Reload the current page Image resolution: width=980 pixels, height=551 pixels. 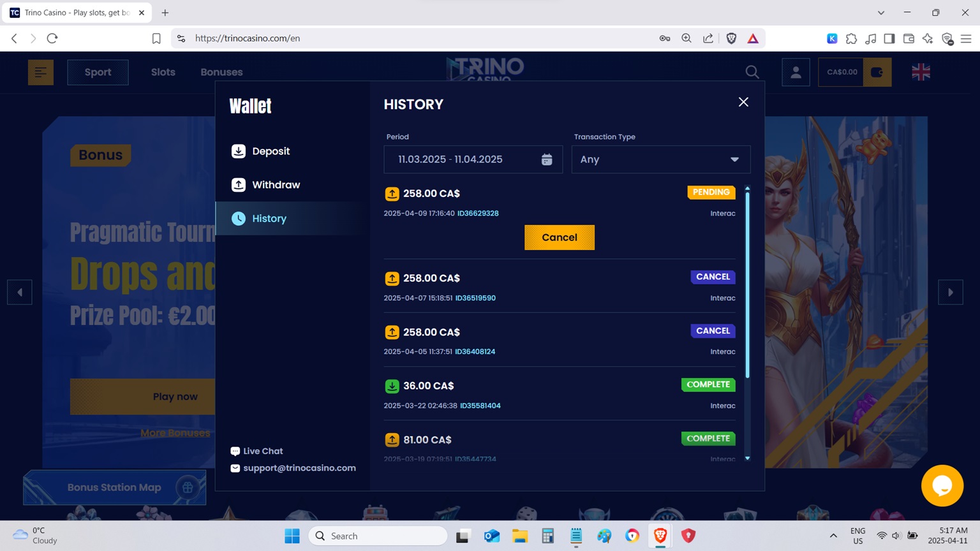coord(52,38)
